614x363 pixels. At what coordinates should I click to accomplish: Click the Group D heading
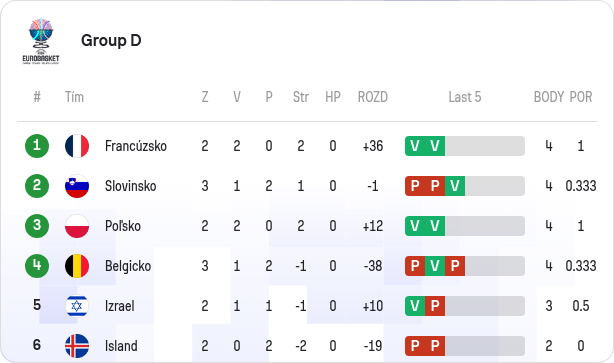pyautogui.click(x=111, y=40)
